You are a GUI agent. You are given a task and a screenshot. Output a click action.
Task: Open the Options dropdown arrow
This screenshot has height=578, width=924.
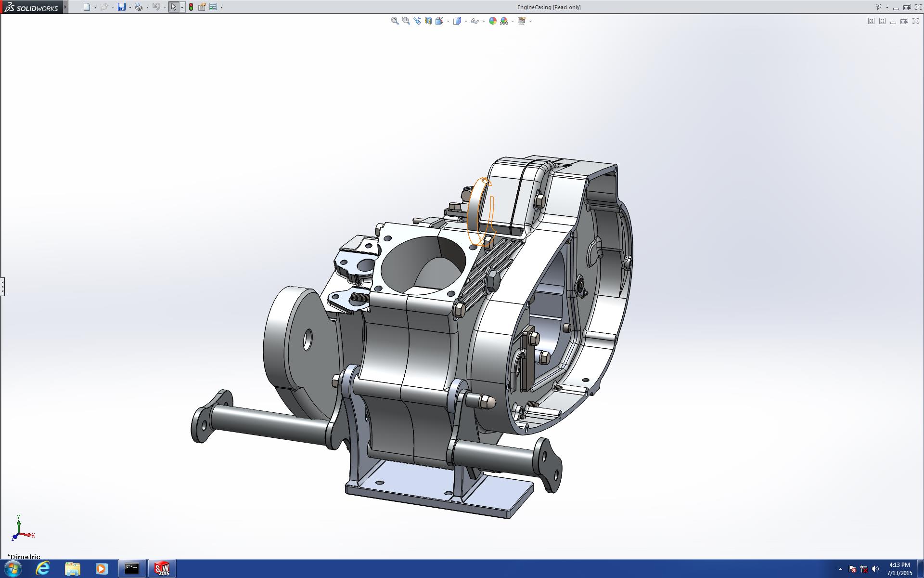pos(221,7)
